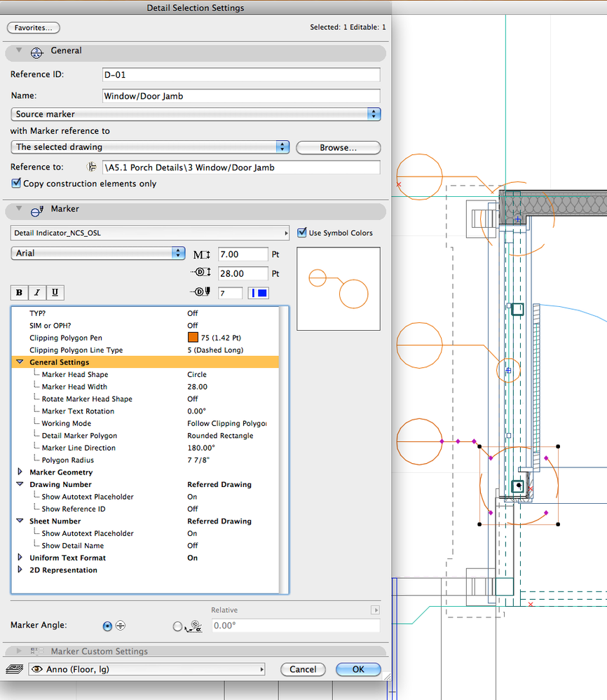Select the Italic text formatting icon

[36, 292]
